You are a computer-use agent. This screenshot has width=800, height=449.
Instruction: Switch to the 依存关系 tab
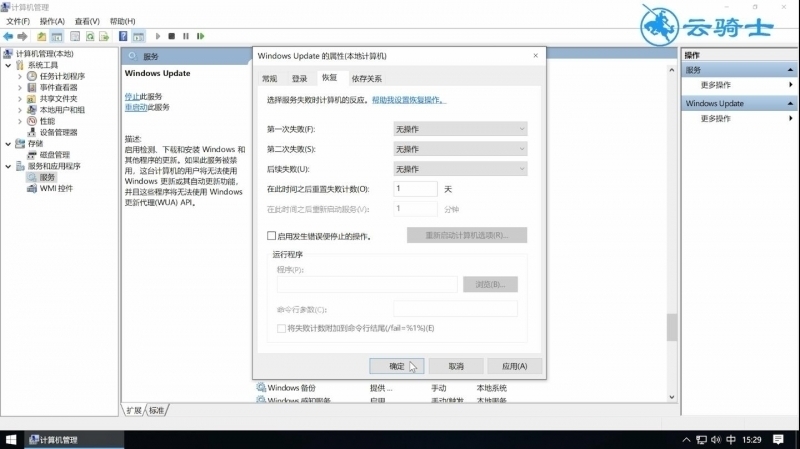pos(366,79)
